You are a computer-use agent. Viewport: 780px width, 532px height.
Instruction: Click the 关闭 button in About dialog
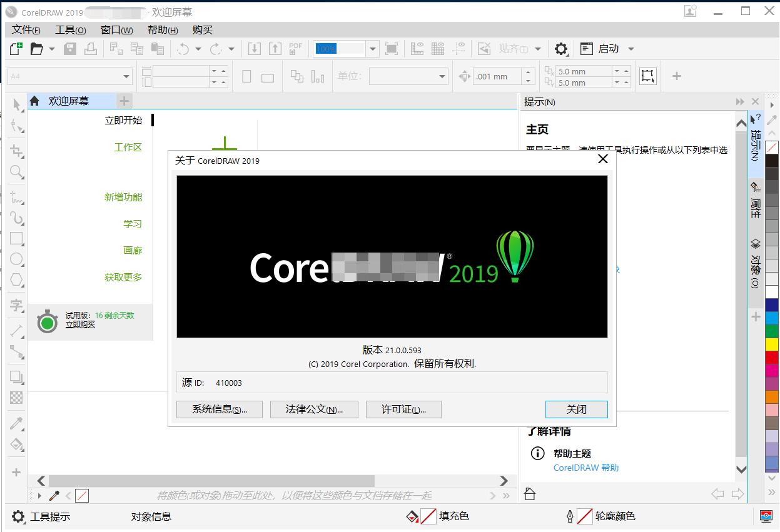point(576,409)
